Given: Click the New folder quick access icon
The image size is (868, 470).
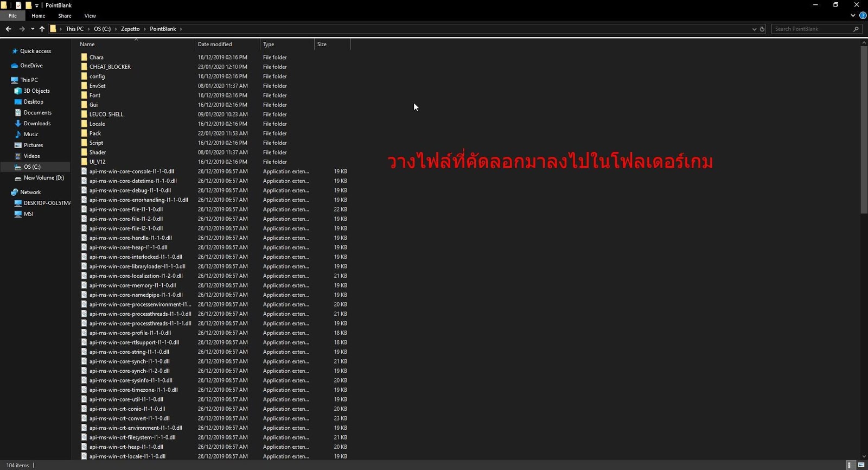Looking at the screenshot, I should [x=28, y=5].
